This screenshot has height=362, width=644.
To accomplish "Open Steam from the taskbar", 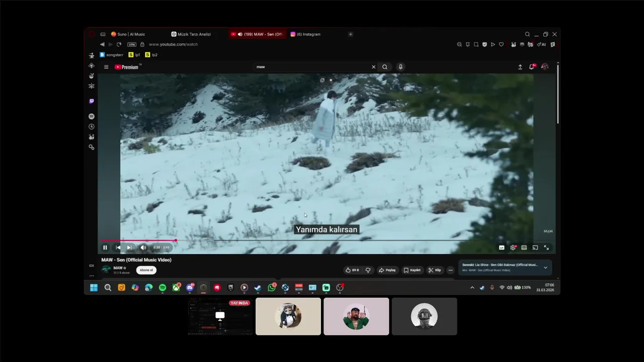I will [x=258, y=288].
